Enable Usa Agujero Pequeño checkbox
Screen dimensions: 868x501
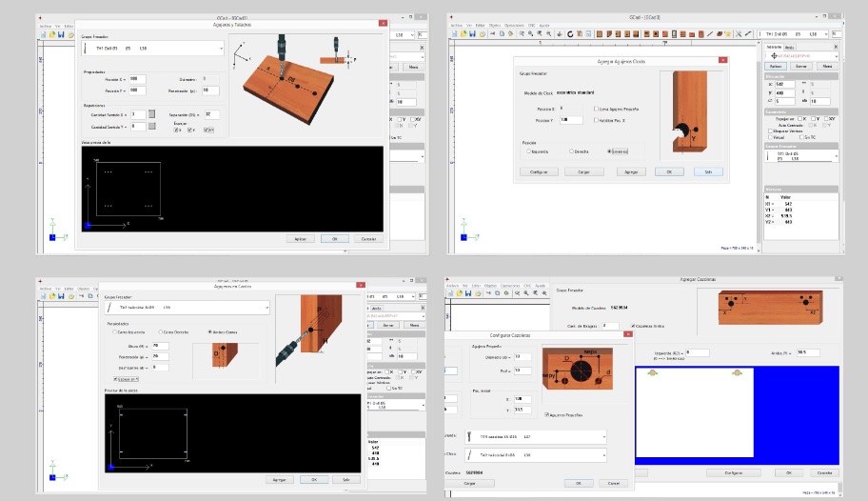[x=596, y=110]
